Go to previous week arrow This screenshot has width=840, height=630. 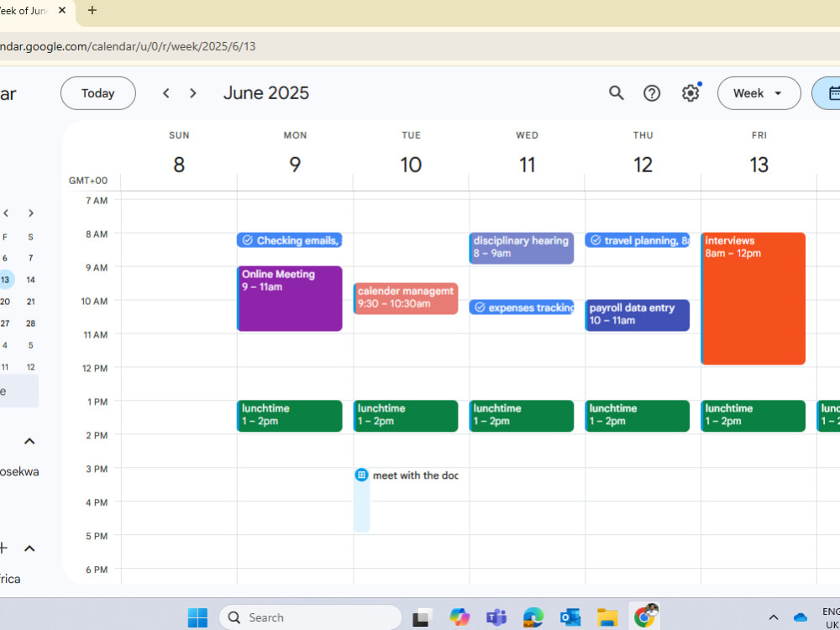click(166, 93)
